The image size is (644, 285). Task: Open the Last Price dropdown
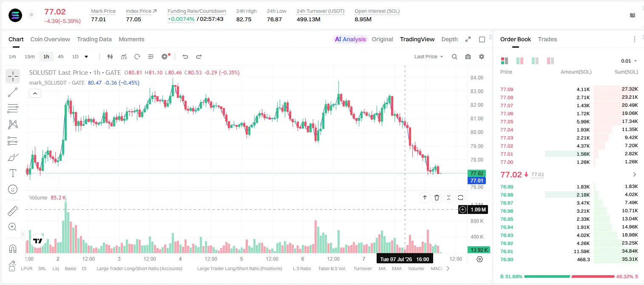tap(428, 57)
